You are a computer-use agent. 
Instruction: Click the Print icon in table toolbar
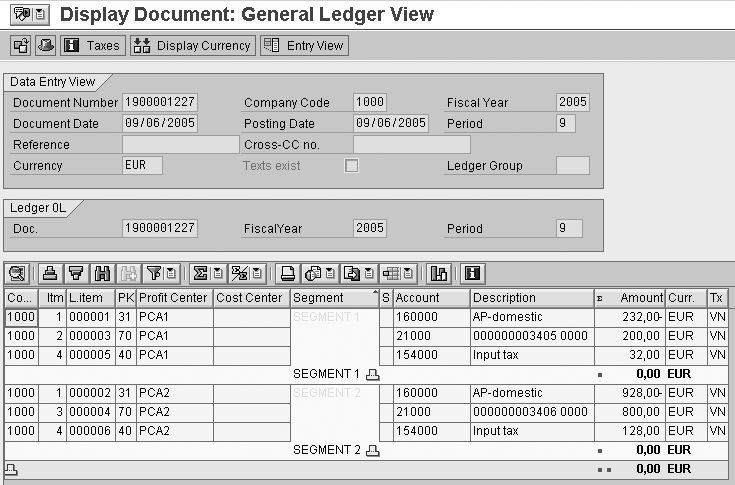coord(287,273)
